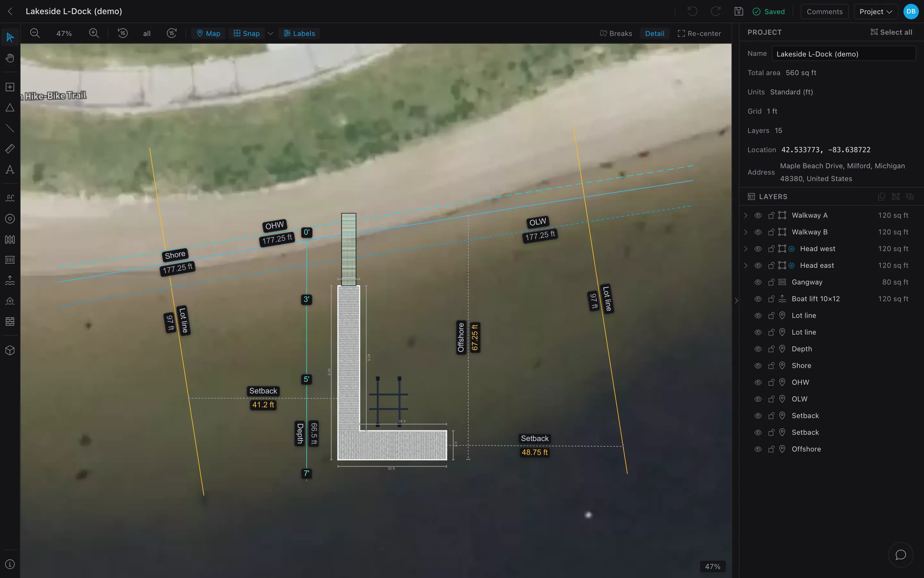Image resolution: width=924 pixels, height=578 pixels.
Task: Open the 3D cube view icon
Action: click(10, 350)
